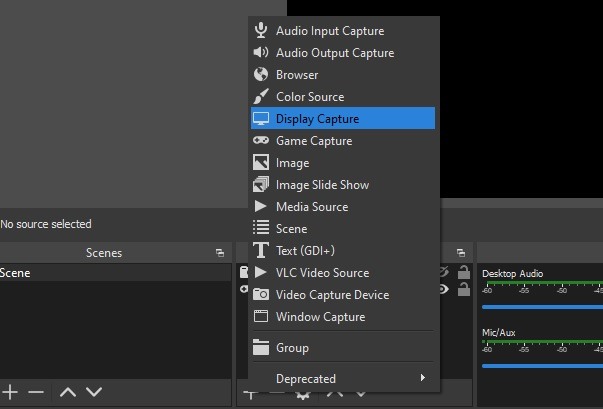Click the Media Source play icon
Screen dimensions: 603x409
point(261,207)
